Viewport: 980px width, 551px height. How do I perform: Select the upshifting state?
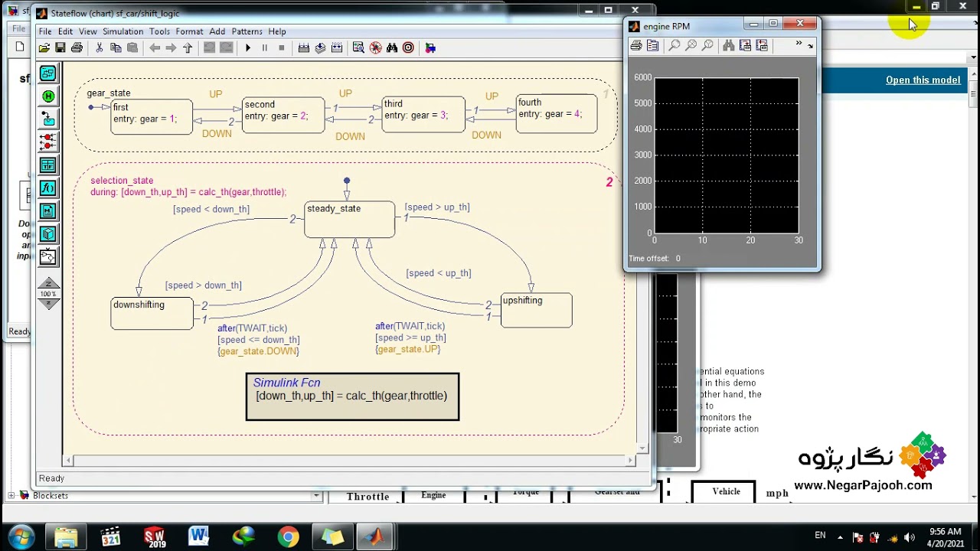536,310
